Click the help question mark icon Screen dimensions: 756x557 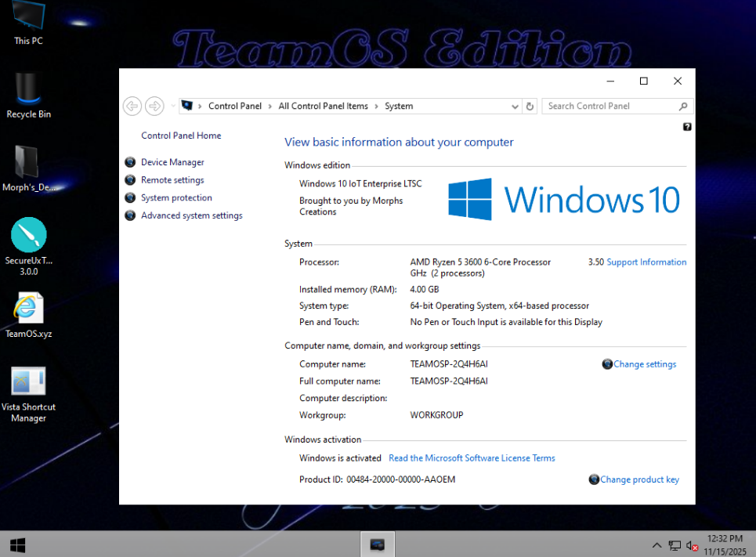[687, 127]
